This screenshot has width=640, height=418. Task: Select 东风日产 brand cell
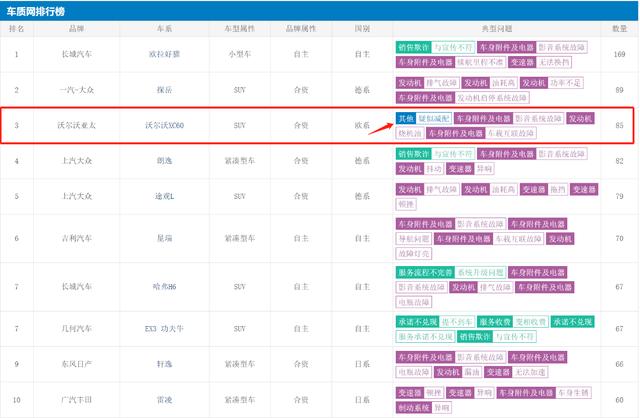tap(76, 364)
